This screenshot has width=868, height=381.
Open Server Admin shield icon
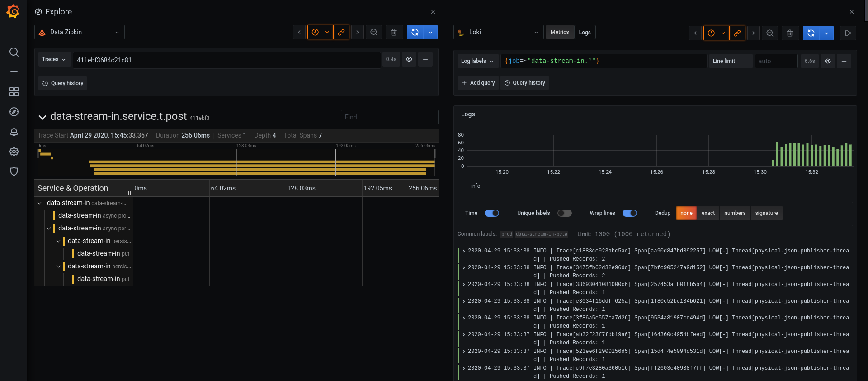coord(14,171)
